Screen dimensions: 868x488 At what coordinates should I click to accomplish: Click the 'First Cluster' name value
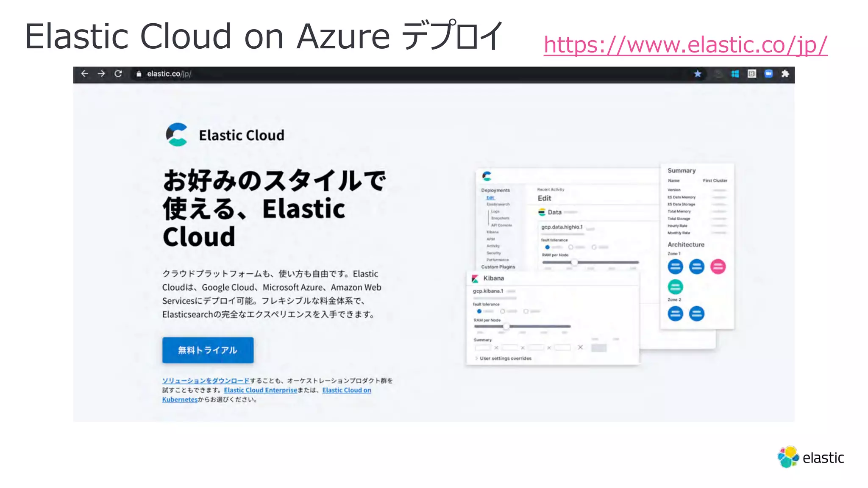715,180
